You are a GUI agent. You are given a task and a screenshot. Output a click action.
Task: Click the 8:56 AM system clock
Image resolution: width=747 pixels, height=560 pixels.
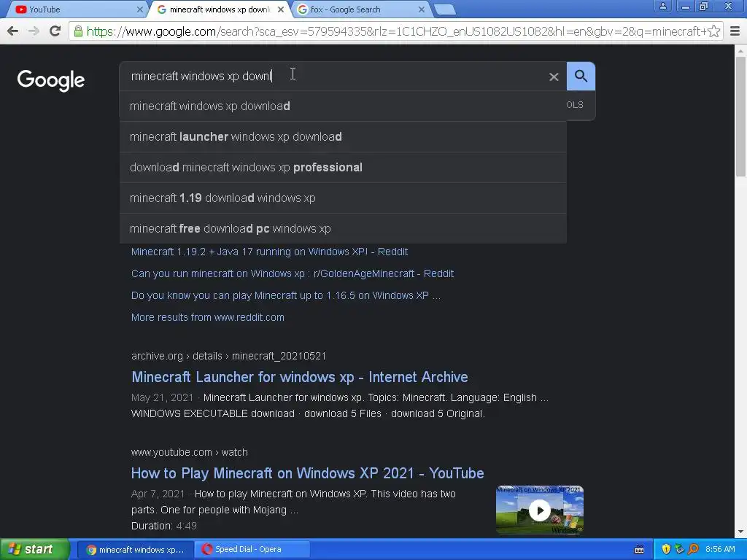720,549
